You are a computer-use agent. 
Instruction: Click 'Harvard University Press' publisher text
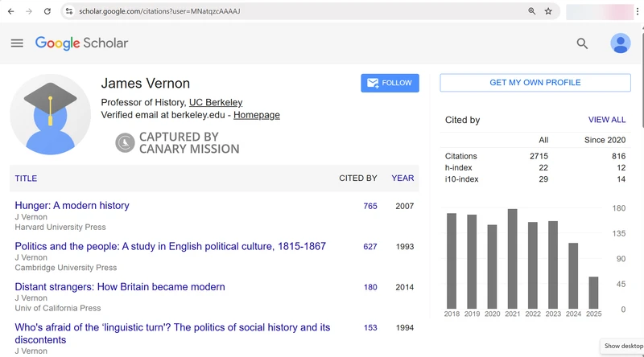coord(60,228)
